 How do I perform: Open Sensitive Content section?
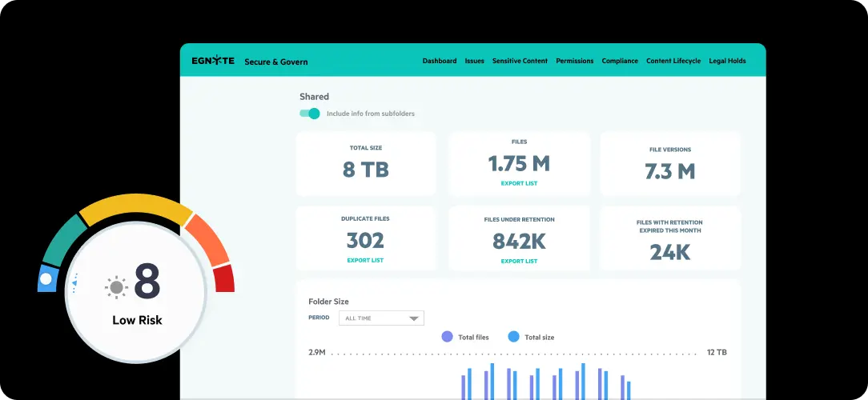520,61
